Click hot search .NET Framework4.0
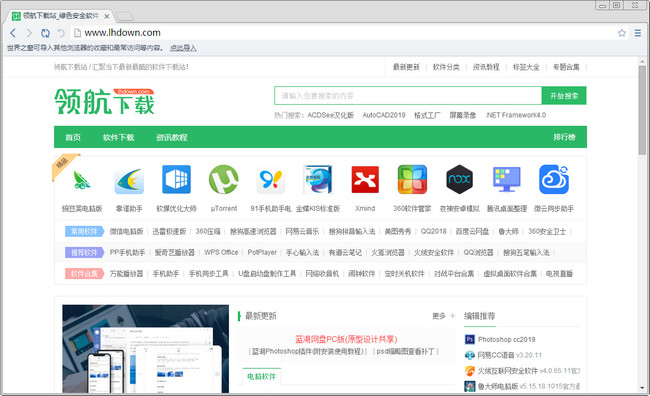The image size is (650, 396). (515, 115)
